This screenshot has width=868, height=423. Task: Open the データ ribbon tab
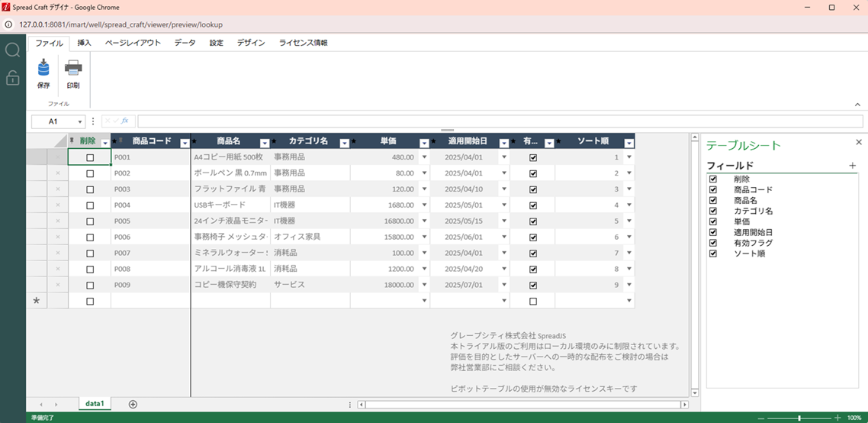click(x=185, y=43)
